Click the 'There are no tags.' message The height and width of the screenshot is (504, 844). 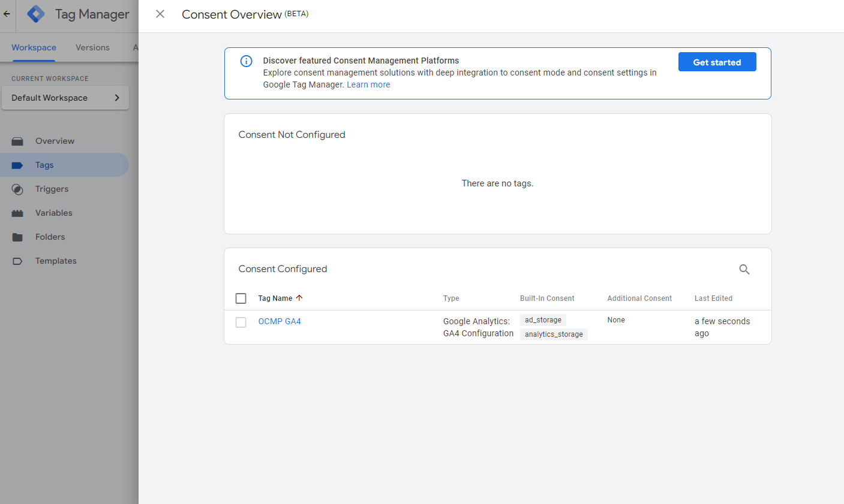(x=497, y=183)
